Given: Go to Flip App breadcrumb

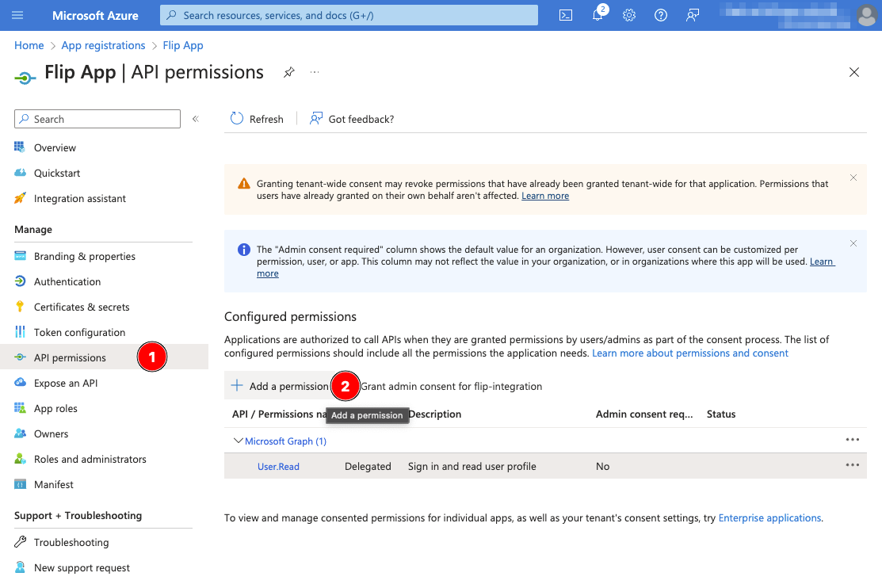Looking at the screenshot, I should pos(183,46).
